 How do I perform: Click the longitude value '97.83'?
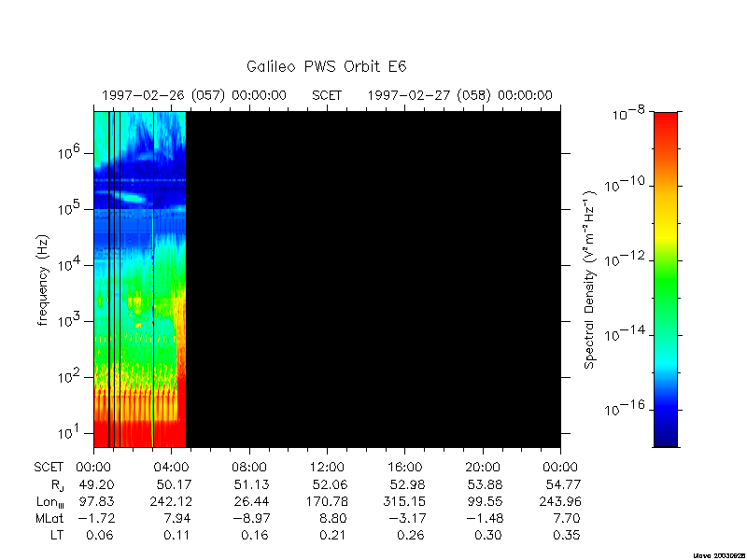tap(97, 502)
